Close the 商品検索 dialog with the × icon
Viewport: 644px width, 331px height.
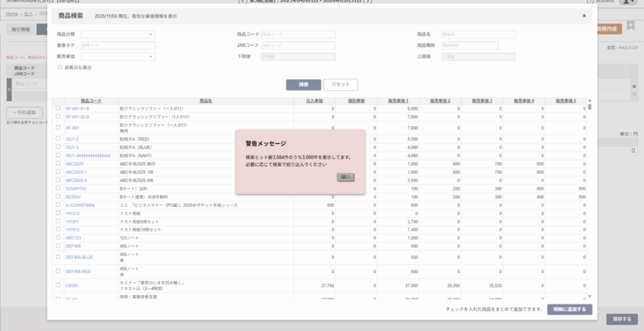[584, 16]
